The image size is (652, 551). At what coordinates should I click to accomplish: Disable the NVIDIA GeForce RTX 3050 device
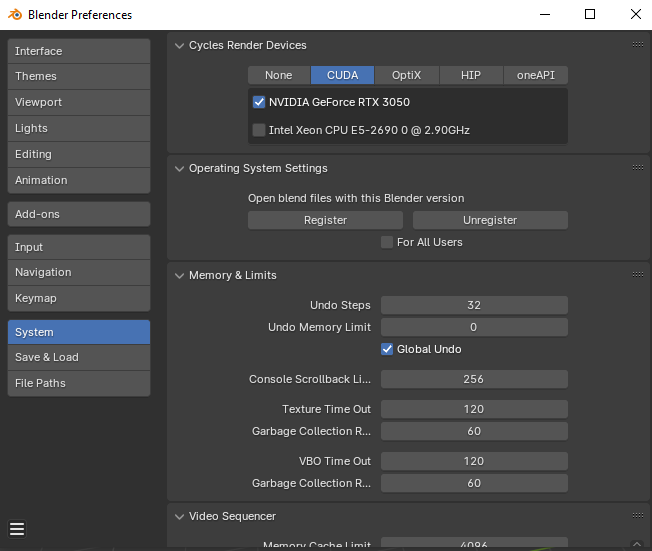point(260,102)
